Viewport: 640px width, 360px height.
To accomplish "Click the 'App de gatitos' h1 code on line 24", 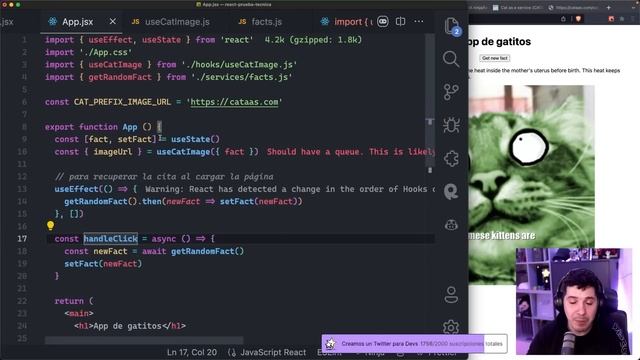I will [130, 326].
